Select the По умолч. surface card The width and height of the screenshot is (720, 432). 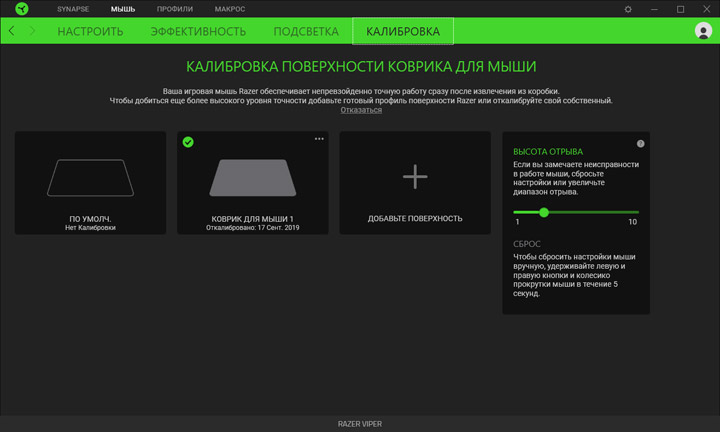90,183
